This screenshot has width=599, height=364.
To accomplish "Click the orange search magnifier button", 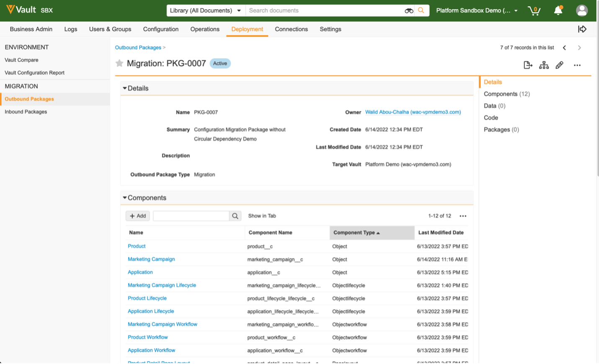I will tap(421, 10).
